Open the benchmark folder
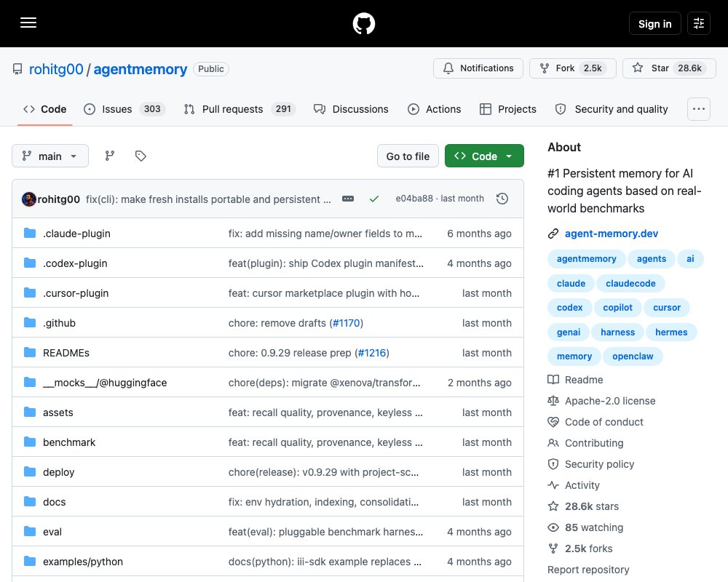 (69, 442)
